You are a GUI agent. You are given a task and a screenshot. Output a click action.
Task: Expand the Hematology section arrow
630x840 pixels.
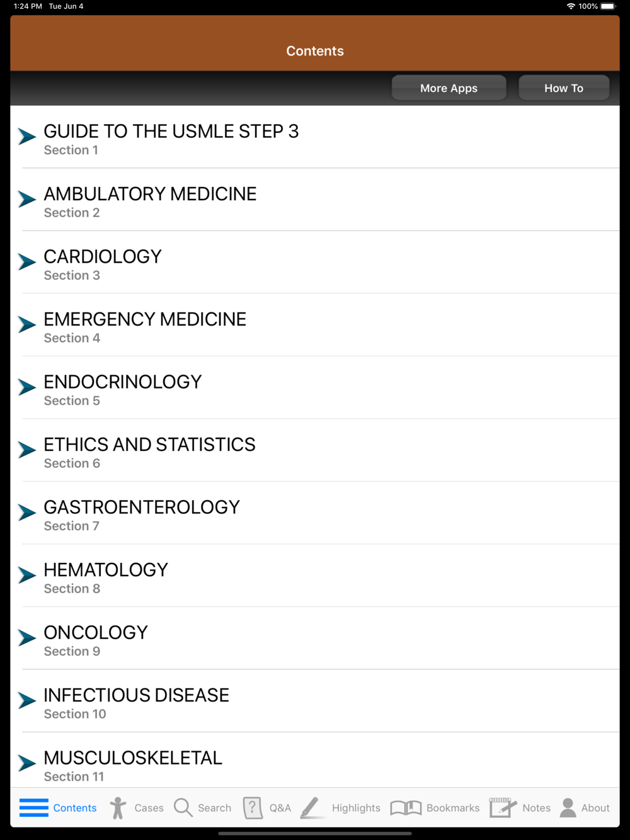[27, 576]
